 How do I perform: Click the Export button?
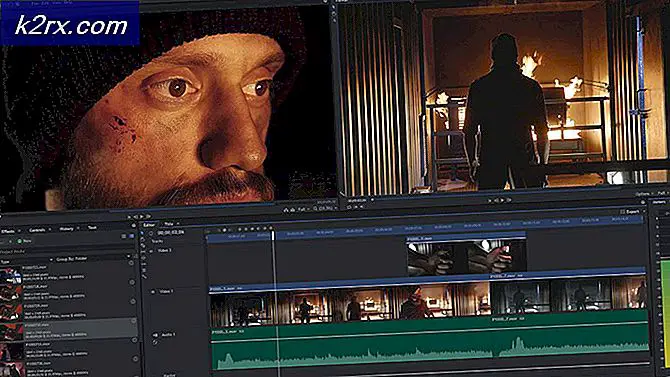click(630, 212)
